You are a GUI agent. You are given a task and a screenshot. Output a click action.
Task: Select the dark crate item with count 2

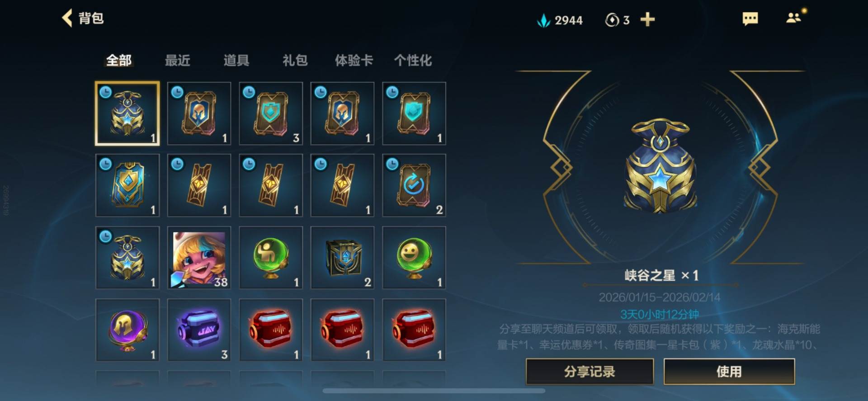pos(342,258)
